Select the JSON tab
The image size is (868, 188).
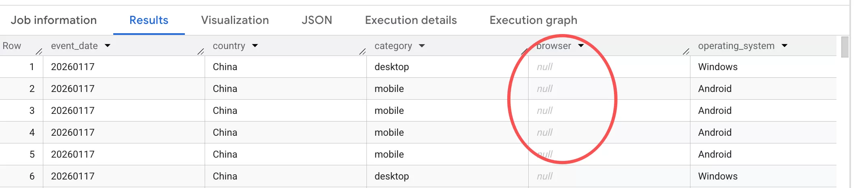pyautogui.click(x=317, y=20)
